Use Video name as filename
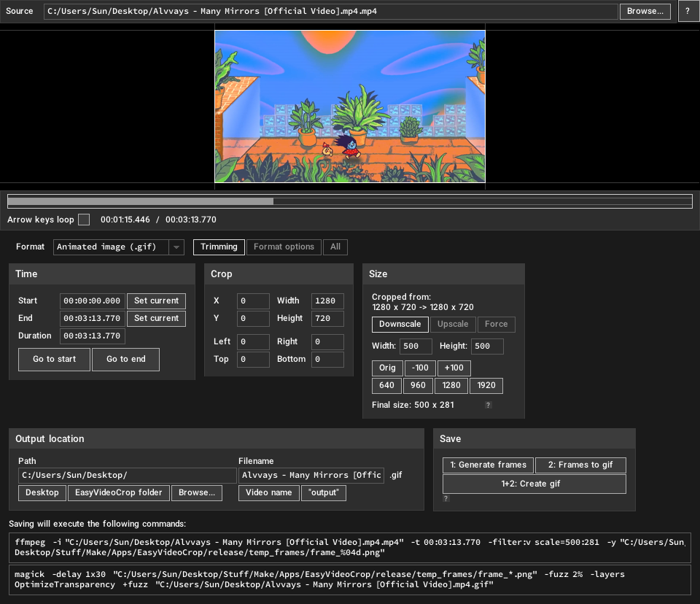 coord(269,493)
